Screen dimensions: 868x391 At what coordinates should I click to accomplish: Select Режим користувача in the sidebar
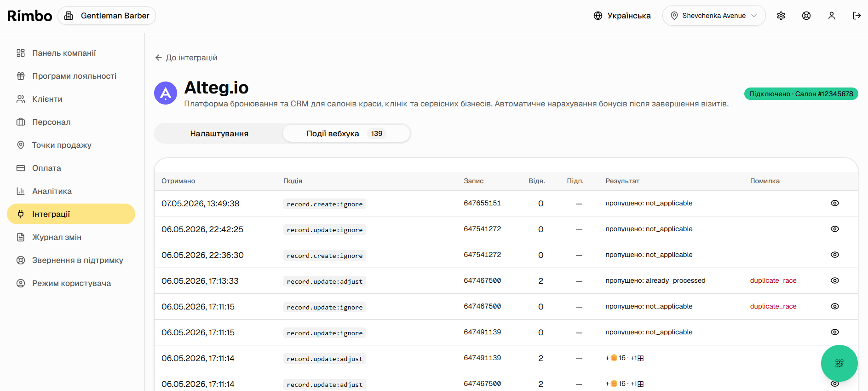[x=71, y=283]
